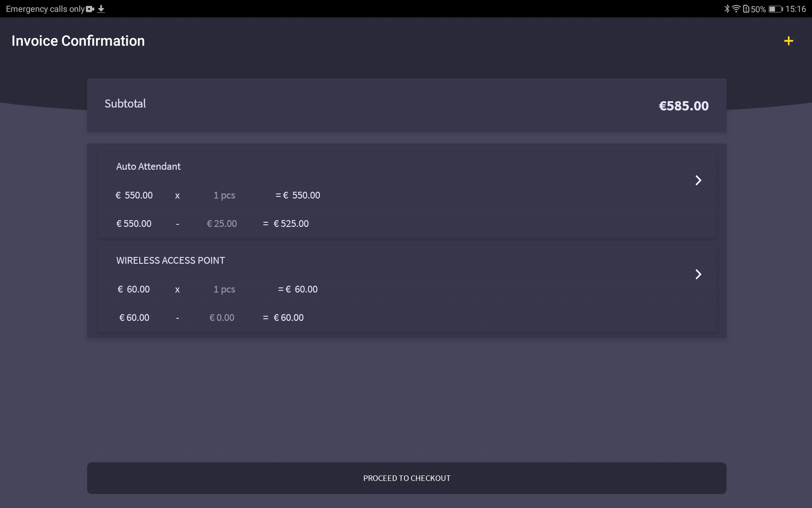Expand Auto Attendant item chevron
Viewport: 812px width, 508px height.
click(x=698, y=180)
